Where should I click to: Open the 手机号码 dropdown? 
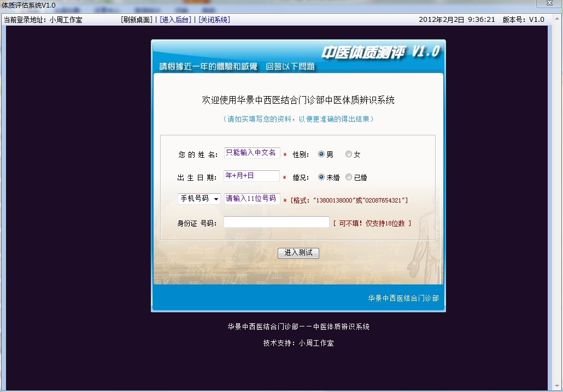(199, 199)
